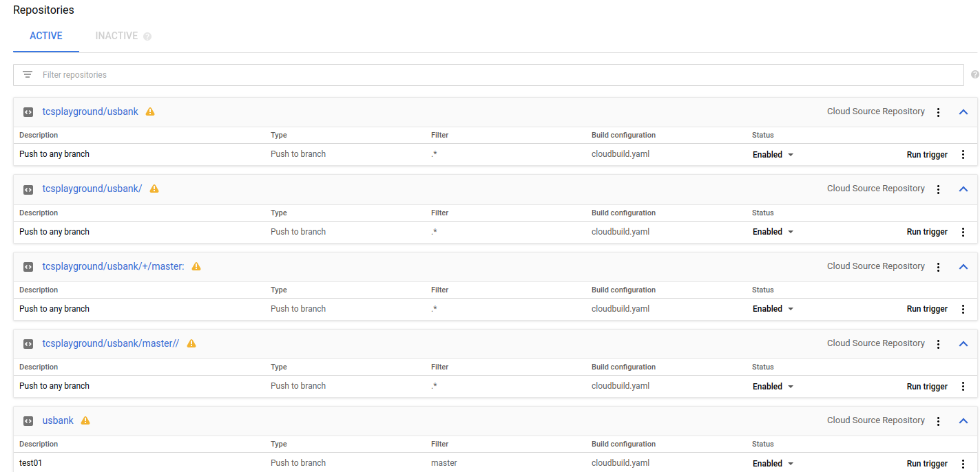The width and height of the screenshot is (980, 472).
Task: Open more options for tcsplayground/usbank repository header
Action: (938, 112)
